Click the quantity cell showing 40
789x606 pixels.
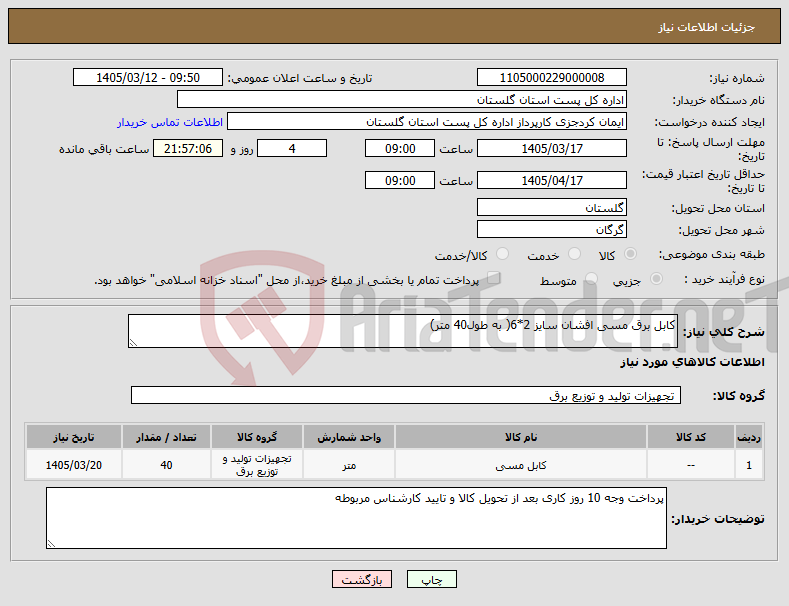(x=166, y=465)
